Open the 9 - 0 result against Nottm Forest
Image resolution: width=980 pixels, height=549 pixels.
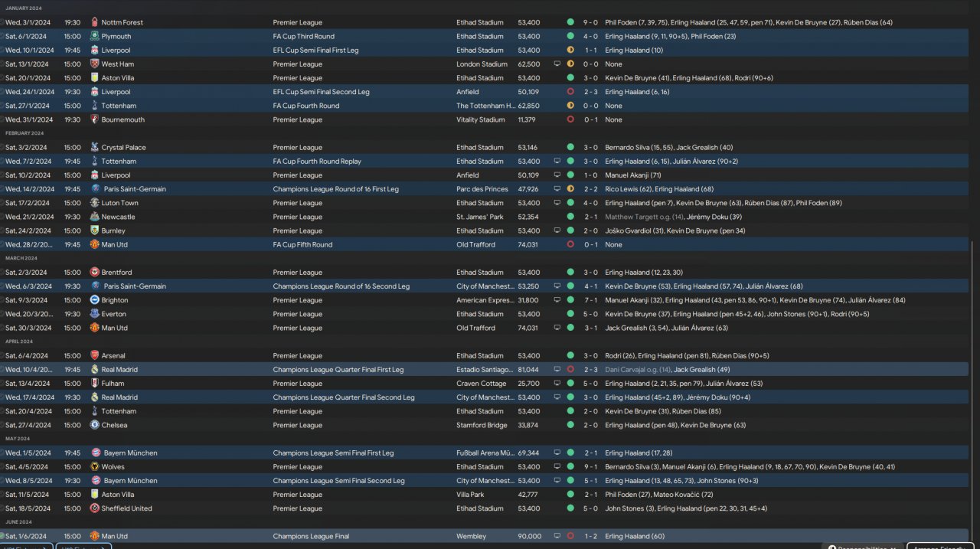point(591,22)
